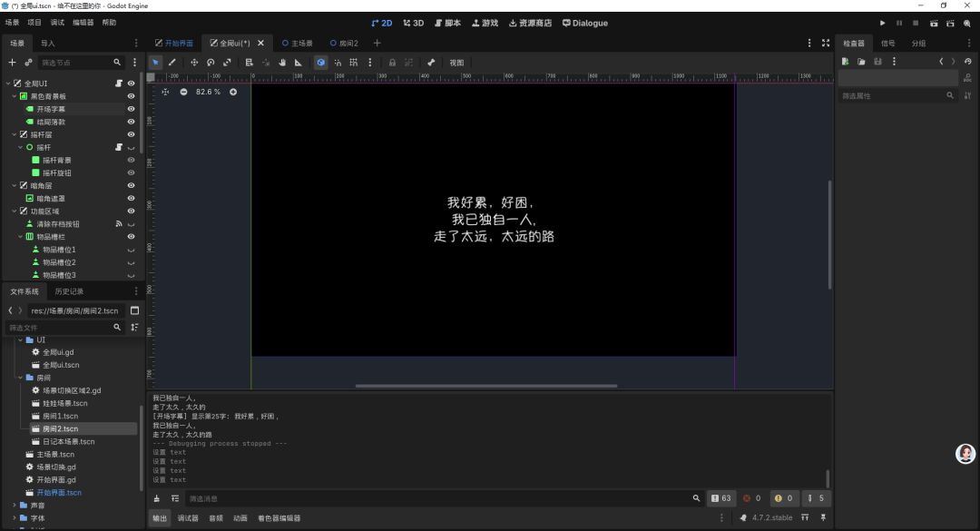Open the 资源商店 asset library
The width and height of the screenshot is (980, 531).
[x=530, y=23]
